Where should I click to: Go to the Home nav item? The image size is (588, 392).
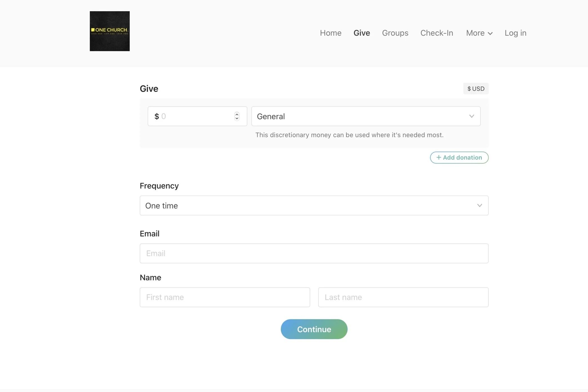pyautogui.click(x=331, y=33)
